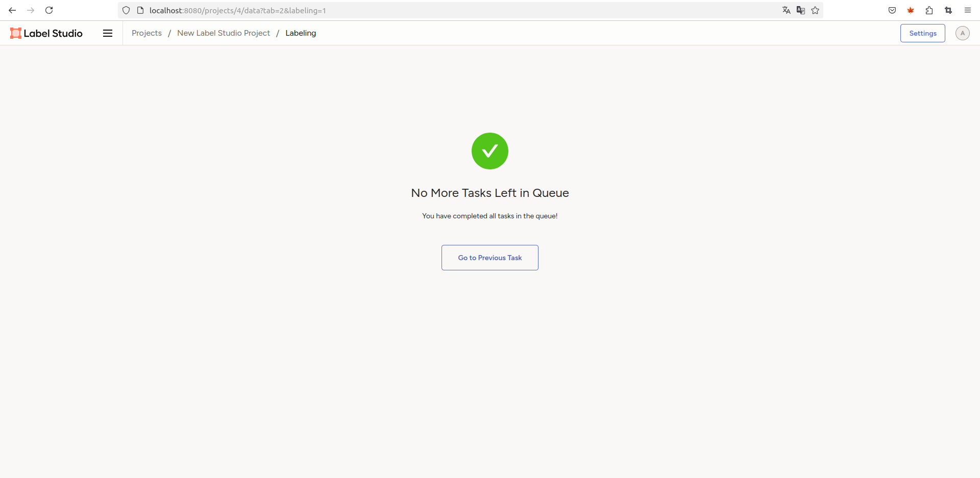Viewport: 980px width, 478px height.
Task: Open the browser extensions puzzle icon
Action: pyautogui.click(x=929, y=10)
